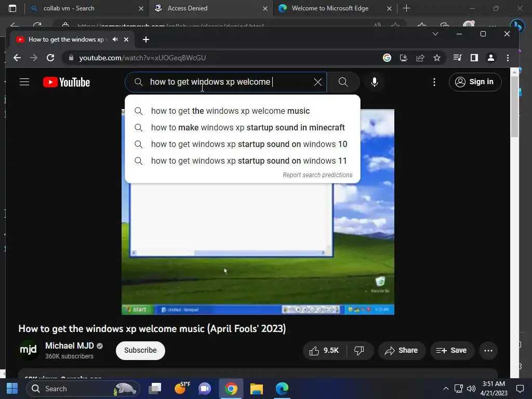Open Chat app on taskbar
532x399 pixels.
(205, 389)
